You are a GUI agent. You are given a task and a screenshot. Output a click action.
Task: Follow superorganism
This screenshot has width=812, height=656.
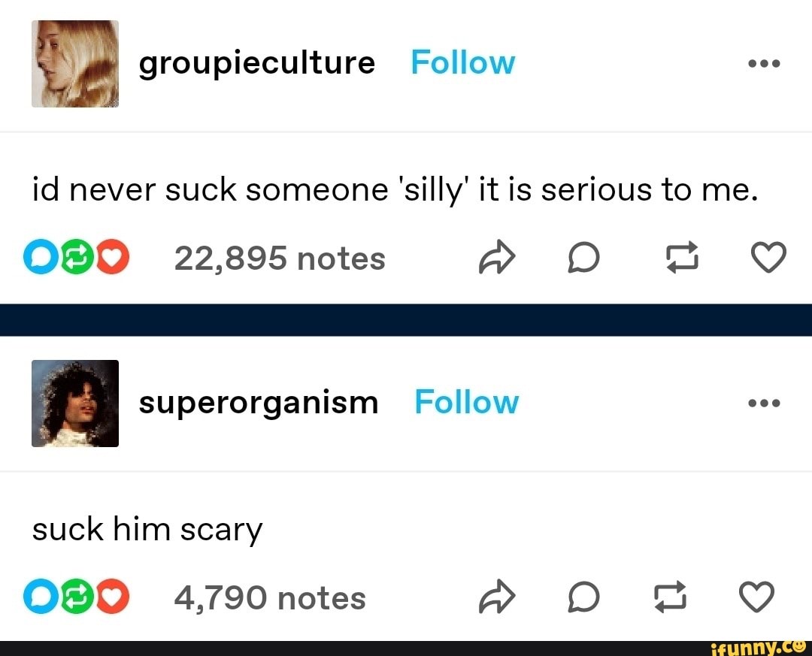(467, 402)
